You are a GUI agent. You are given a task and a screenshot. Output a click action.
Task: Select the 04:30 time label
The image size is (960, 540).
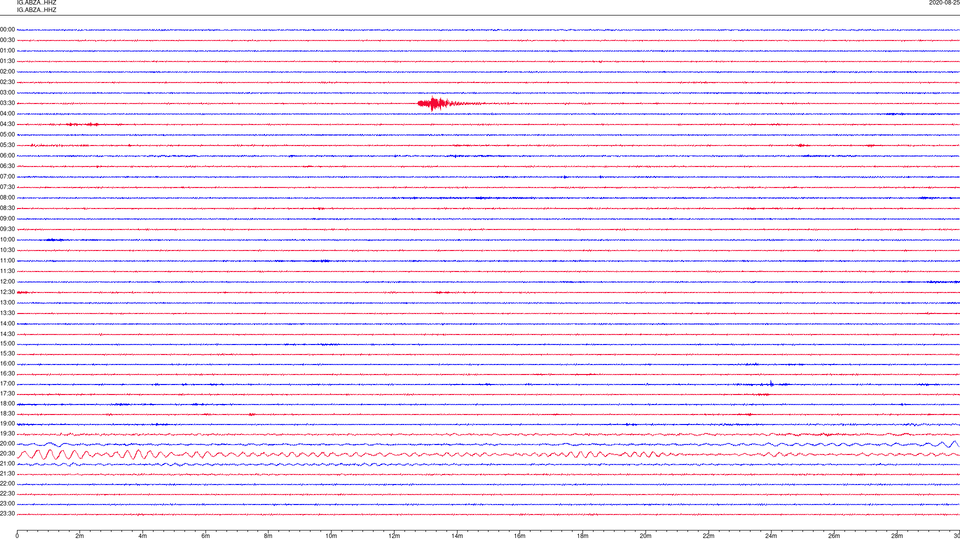tap(7, 124)
